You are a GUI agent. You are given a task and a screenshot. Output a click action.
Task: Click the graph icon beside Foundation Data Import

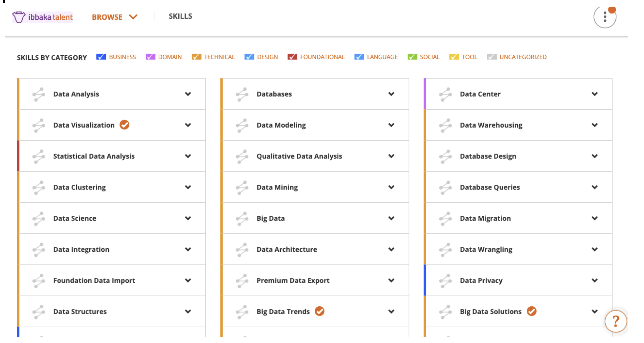point(39,281)
